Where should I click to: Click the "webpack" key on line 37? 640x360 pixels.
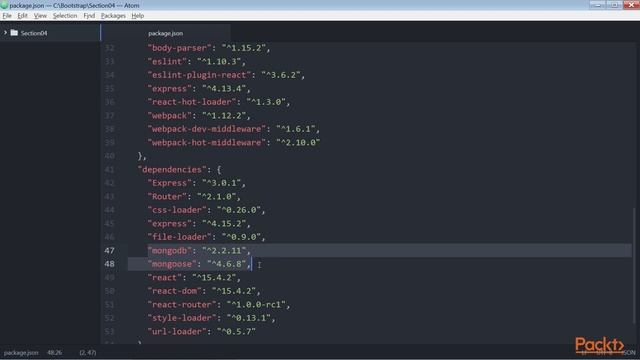[170, 115]
